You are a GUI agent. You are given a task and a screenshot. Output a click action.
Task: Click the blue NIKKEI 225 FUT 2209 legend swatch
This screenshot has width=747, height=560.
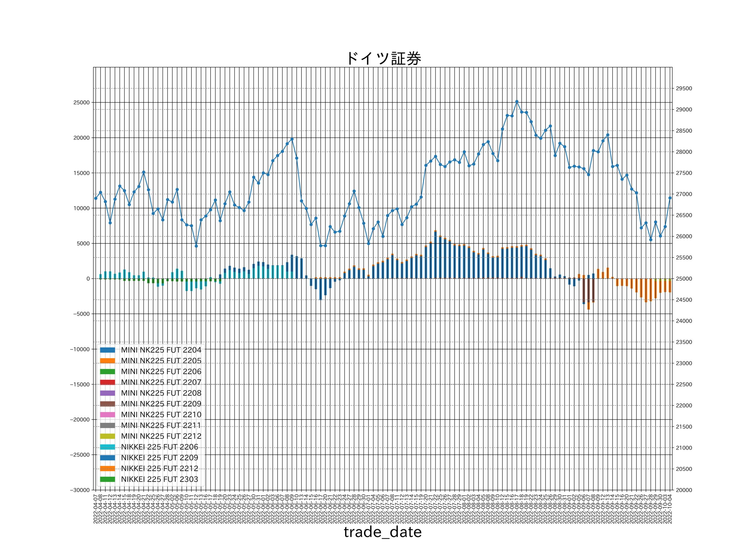[107, 458]
